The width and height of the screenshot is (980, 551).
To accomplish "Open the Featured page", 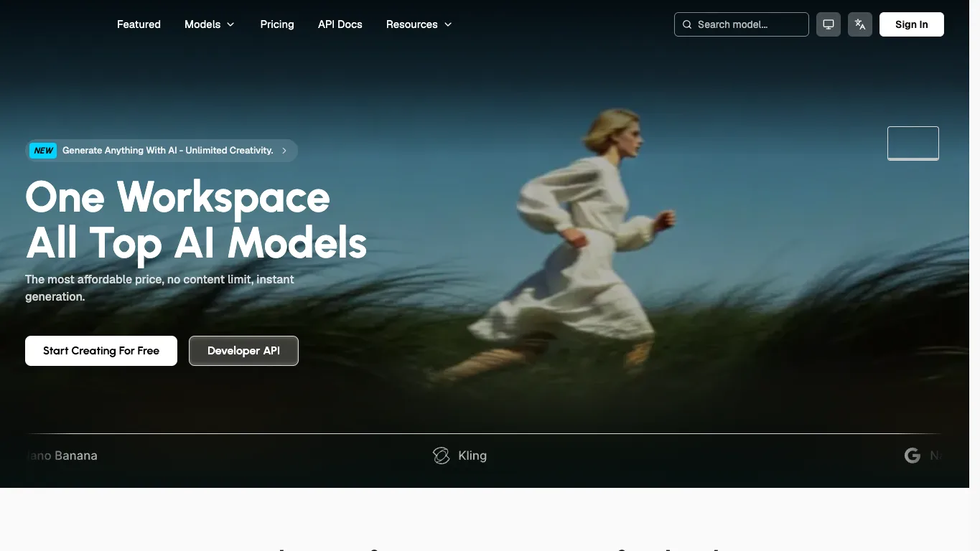I will tap(139, 24).
